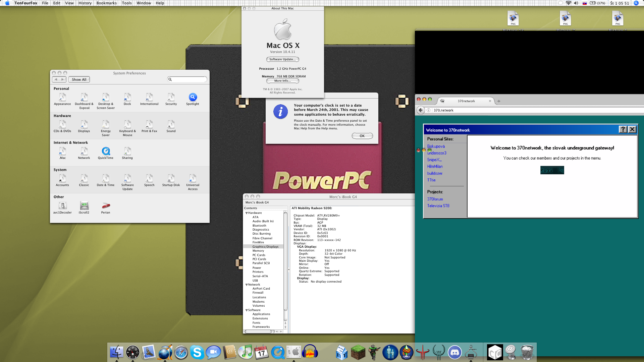Open Appearance in System Preferences
This screenshot has width=644, height=362.
pyautogui.click(x=62, y=99)
